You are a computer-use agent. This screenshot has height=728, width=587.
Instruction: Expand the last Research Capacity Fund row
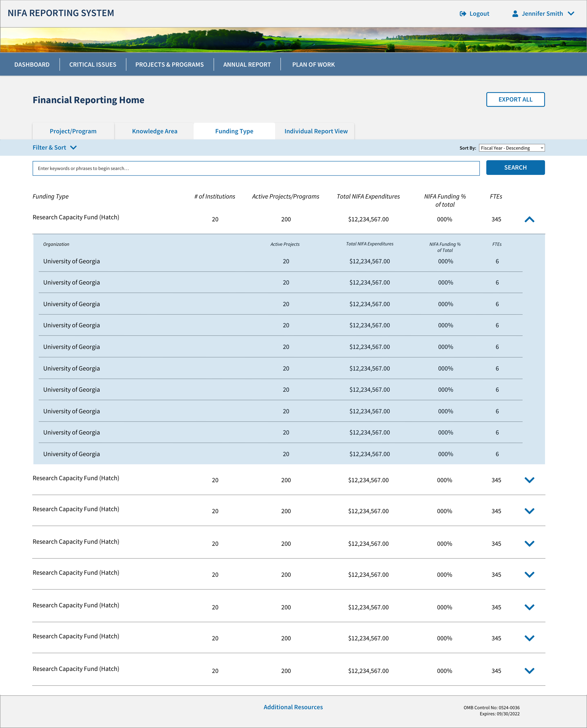(x=529, y=670)
